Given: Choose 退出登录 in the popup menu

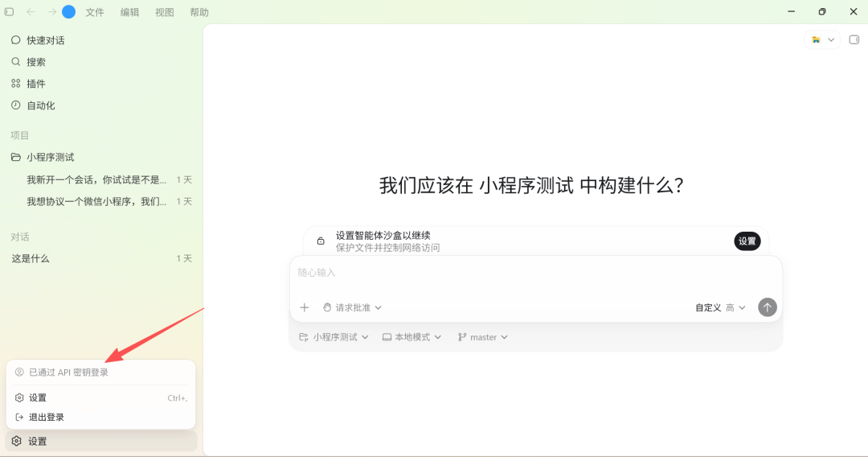Looking at the screenshot, I should [x=100, y=417].
